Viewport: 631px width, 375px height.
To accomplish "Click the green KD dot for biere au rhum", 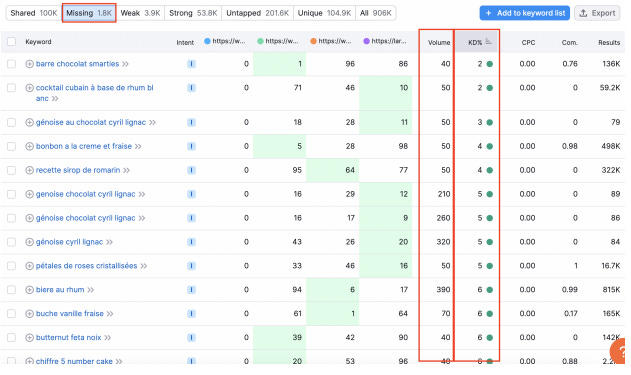I will (490, 290).
